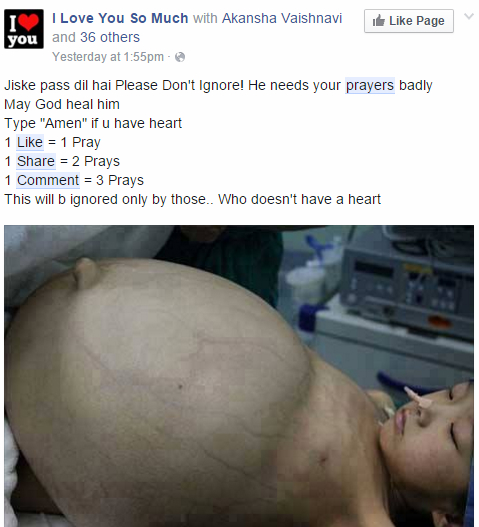479x527 pixels.
Task: Click the highlighted word prayers
Action: click(370, 85)
